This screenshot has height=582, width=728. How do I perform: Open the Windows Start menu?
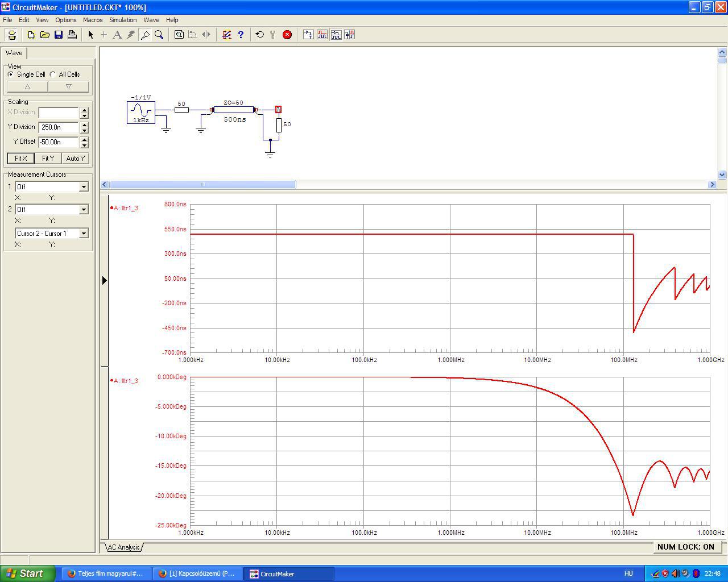28,573
